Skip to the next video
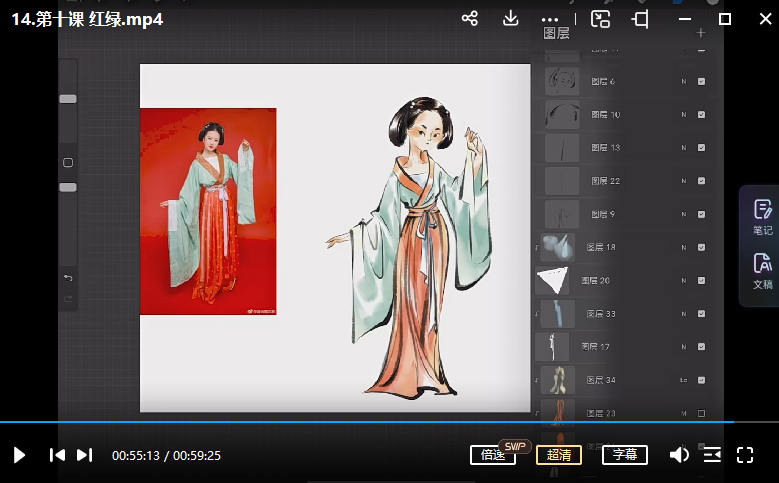Viewport: 779px width, 483px height. 85,455
